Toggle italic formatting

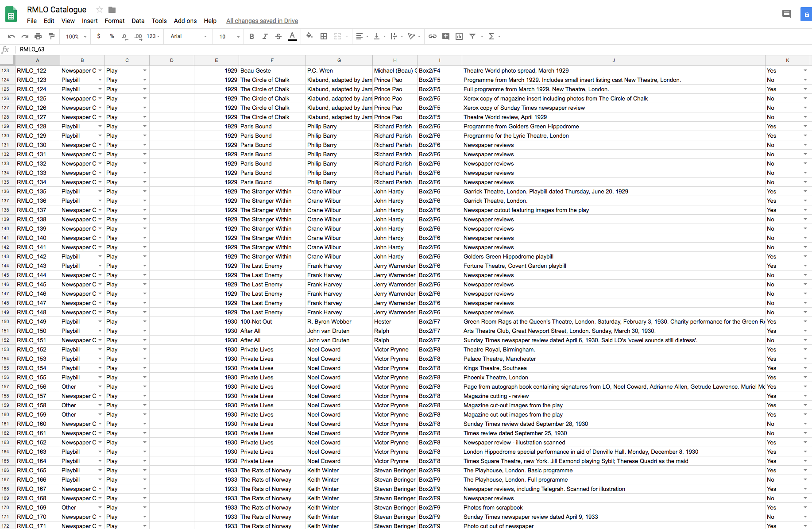[265, 36]
